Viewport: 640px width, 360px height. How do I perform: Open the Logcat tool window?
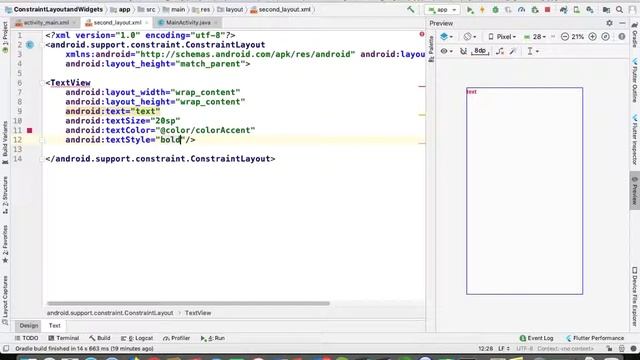tap(137, 338)
